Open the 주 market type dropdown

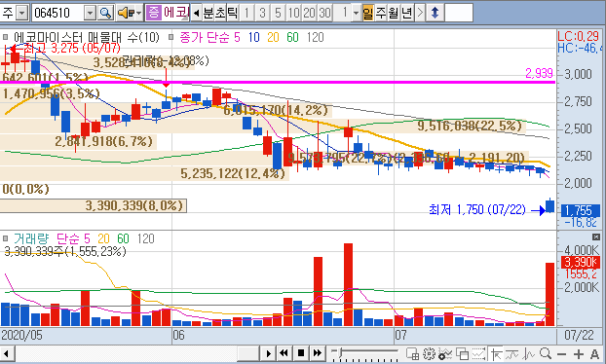pyautogui.click(x=22, y=13)
